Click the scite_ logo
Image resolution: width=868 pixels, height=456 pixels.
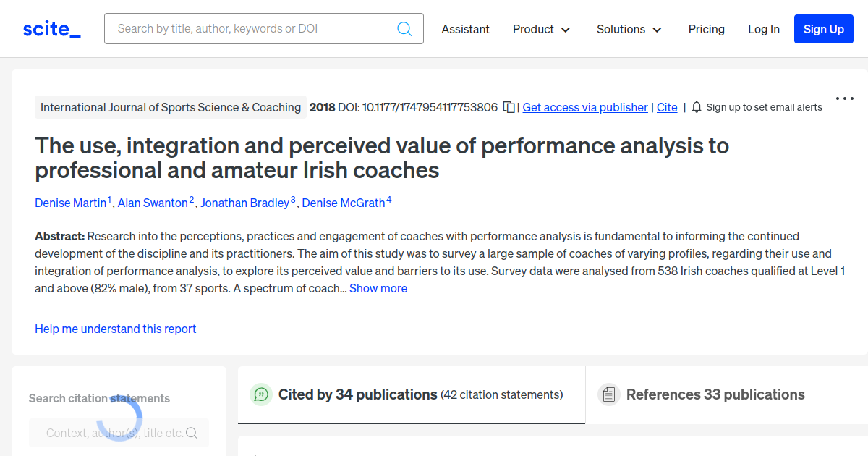click(51, 28)
